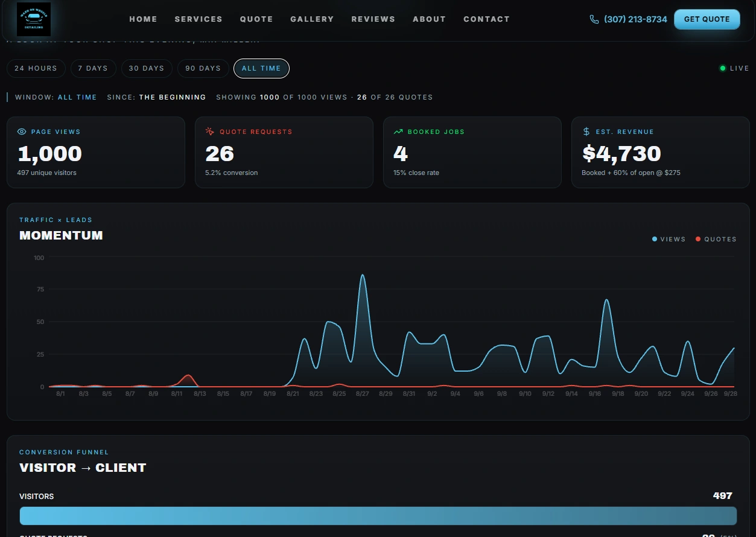
Task: Click the "Traffic × Leads" section label
Action: pyautogui.click(x=56, y=220)
